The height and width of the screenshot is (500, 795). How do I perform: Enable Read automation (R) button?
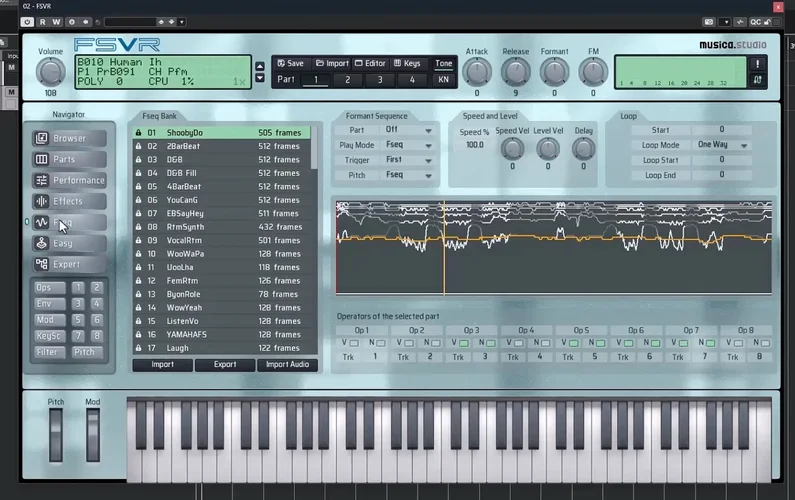pos(43,22)
